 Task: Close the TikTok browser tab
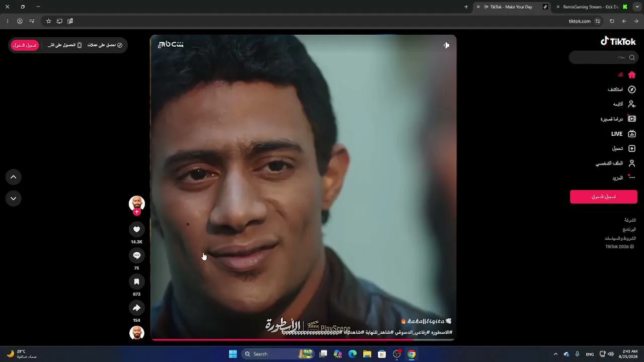click(x=478, y=7)
